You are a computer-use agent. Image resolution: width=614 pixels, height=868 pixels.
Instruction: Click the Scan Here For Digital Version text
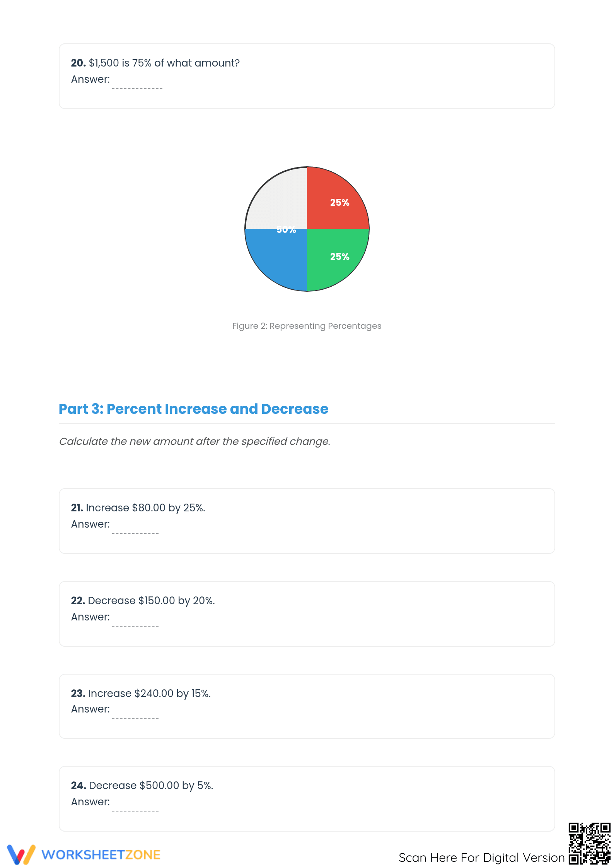482,858
